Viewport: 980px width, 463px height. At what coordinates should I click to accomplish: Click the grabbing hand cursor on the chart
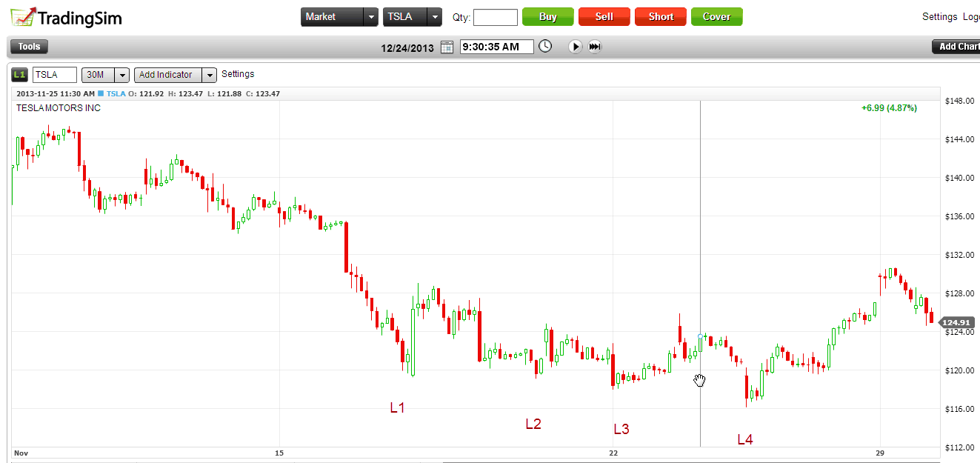pyautogui.click(x=699, y=380)
